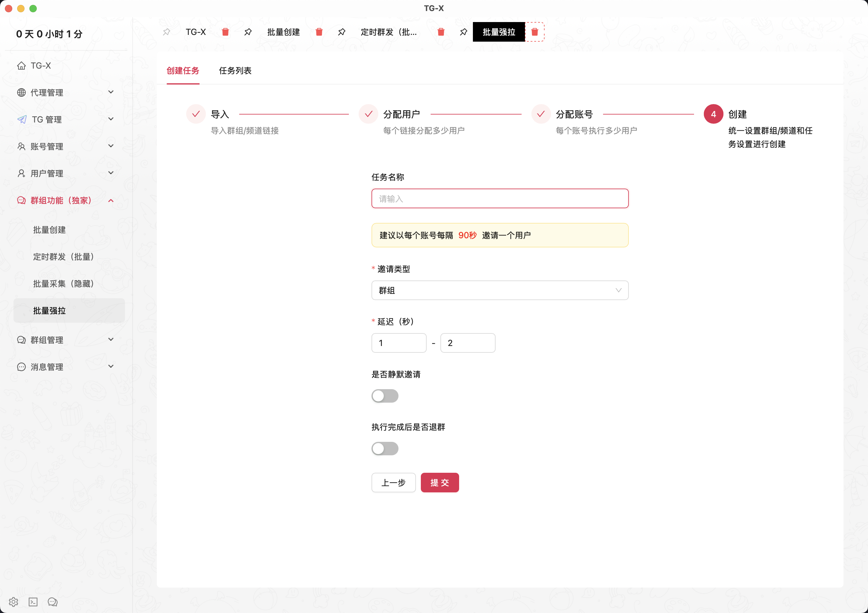
Task: Open the 邀请类型 dropdown showing 群组
Action: 500,290
